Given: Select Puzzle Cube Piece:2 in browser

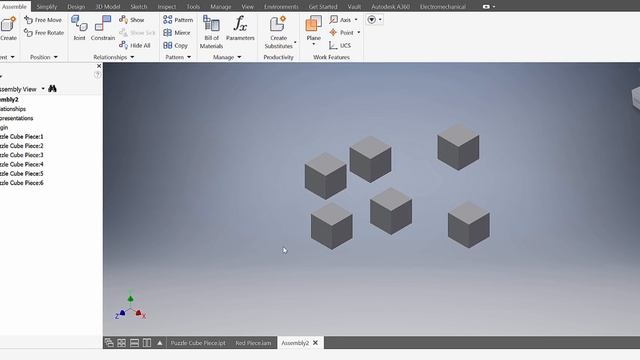Looking at the screenshot, I should point(22,146).
